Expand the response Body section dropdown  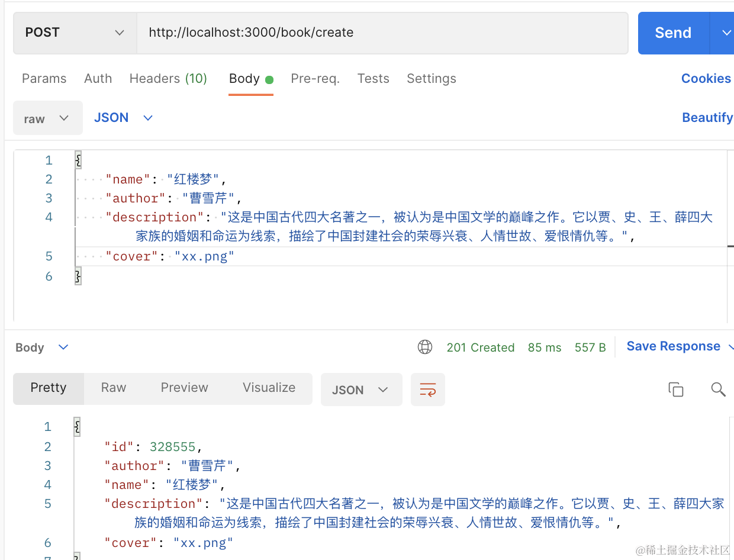coord(42,347)
